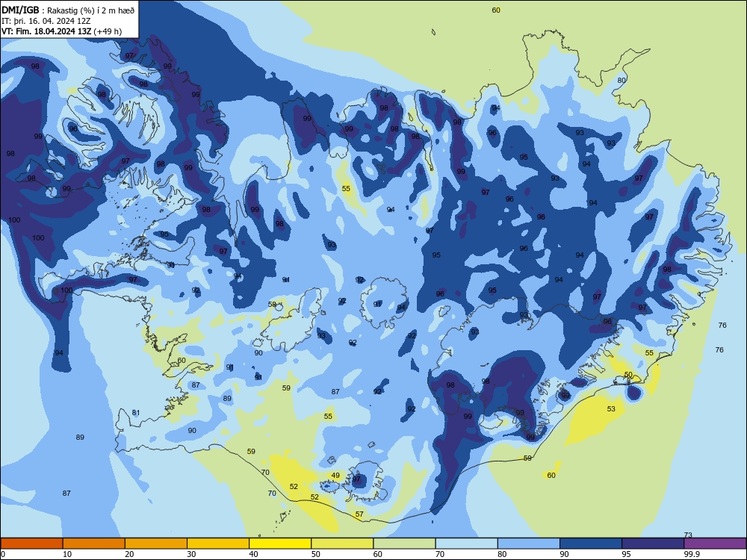Click the humidity value '80' in the northeast
The height and width of the screenshot is (560, 747).
(622, 80)
